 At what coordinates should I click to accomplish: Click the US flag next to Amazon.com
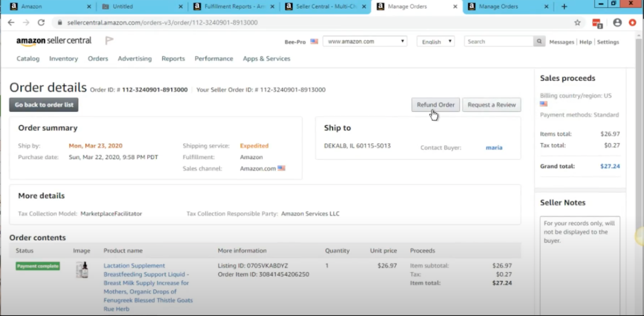(x=281, y=168)
